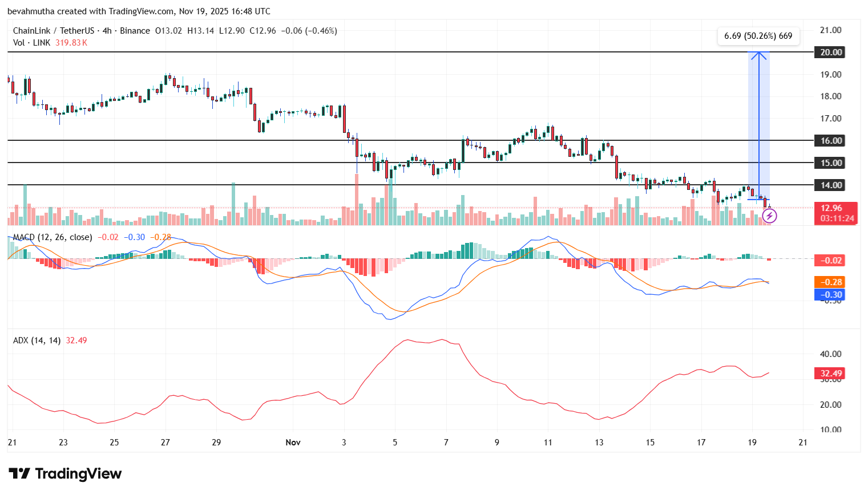Expand the MACD histogram value -0.02 tag
The image size is (868, 495).
click(x=829, y=260)
